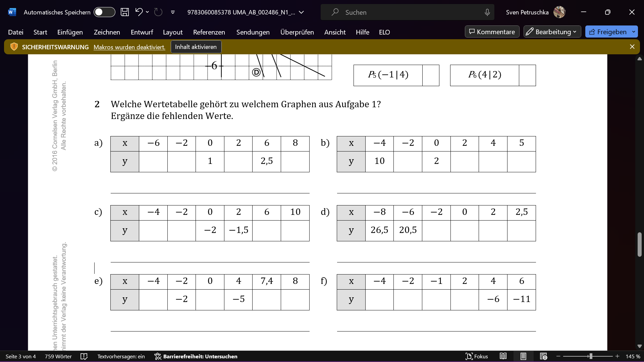The width and height of the screenshot is (644, 362).
Task: Click the microphone dictation icon in search
Action: (487, 12)
